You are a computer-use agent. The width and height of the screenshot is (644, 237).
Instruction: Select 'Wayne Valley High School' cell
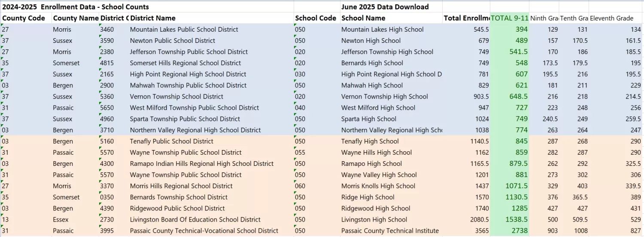(391, 174)
